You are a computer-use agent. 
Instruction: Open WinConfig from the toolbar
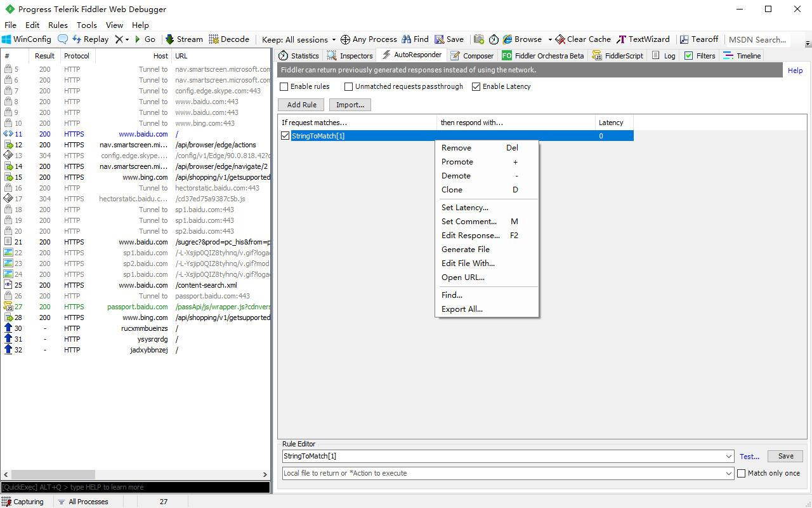[27, 39]
